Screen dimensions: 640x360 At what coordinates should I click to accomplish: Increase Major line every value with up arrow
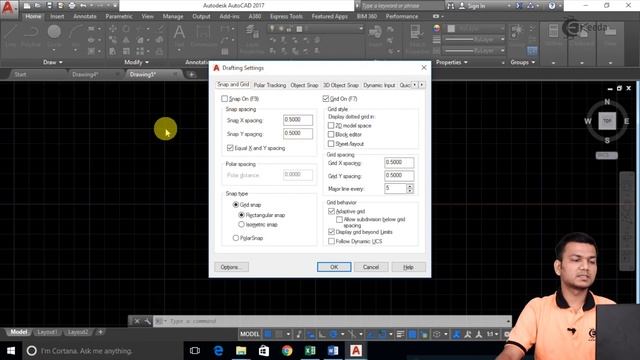[410, 186]
